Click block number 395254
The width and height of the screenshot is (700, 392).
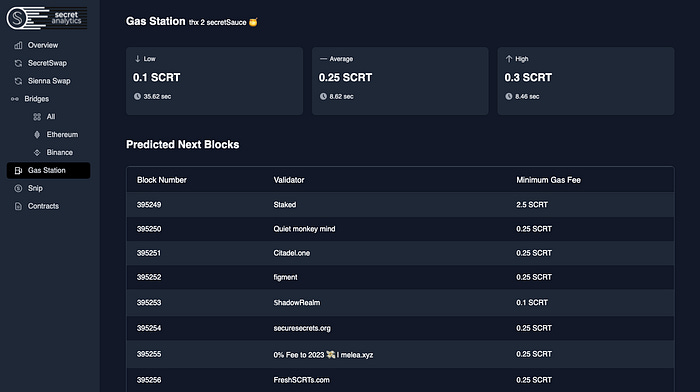coord(149,328)
